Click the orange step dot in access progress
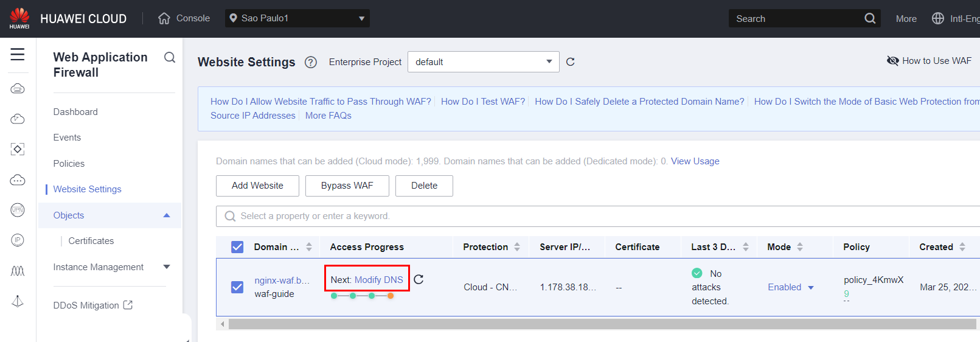Screen dimensions: 980x342 (391, 296)
